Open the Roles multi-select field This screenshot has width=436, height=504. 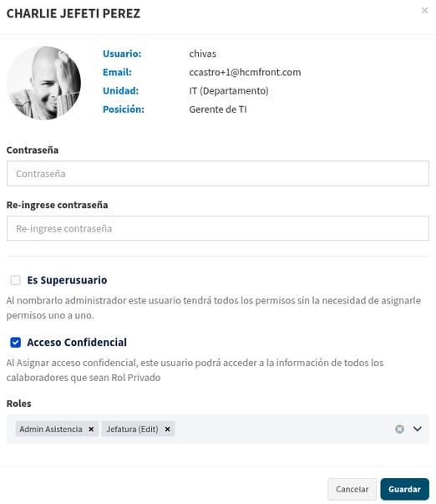217,429
